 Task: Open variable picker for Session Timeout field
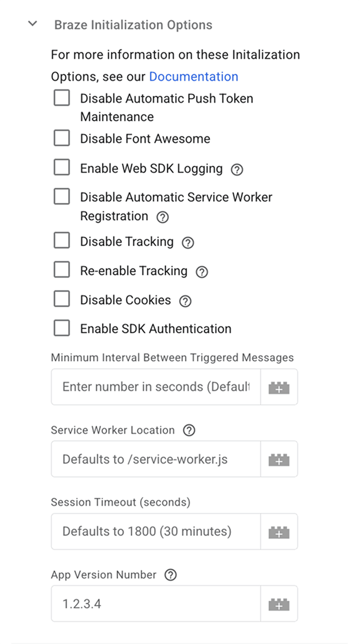pos(279,531)
